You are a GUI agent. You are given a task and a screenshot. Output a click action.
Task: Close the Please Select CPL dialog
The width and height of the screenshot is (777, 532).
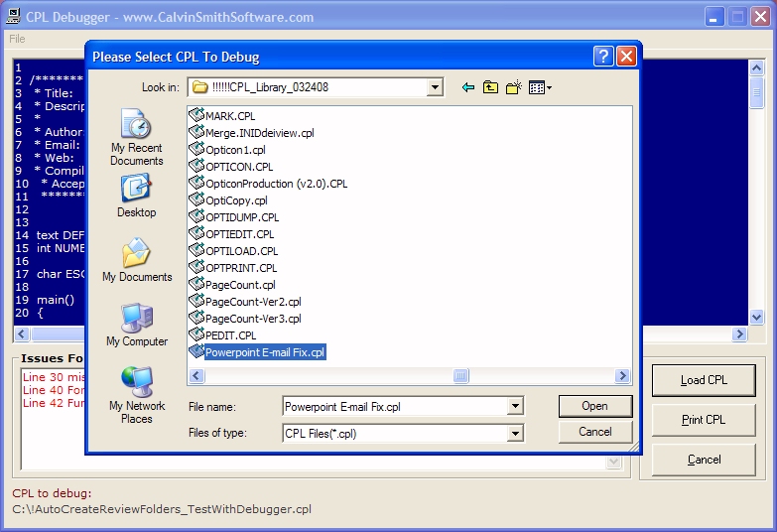[626, 57]
